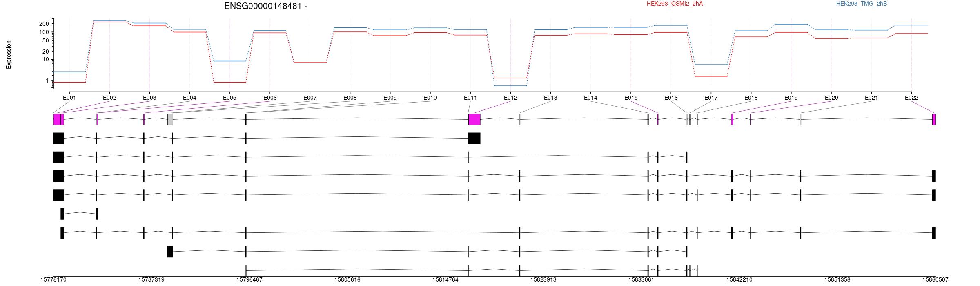This screenshot has width=980, height=286.
Task: Click the red E012 expression segment
Action: click(x=510, y=78)
